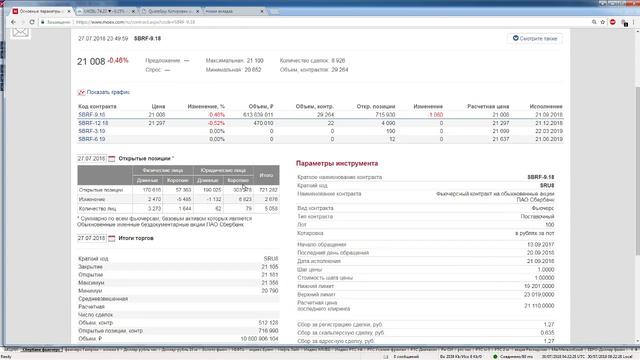The height and width of the screenshot is (360, 640).
Task: Click the Закрытие row in trading results
Action: tap(178, 267)
